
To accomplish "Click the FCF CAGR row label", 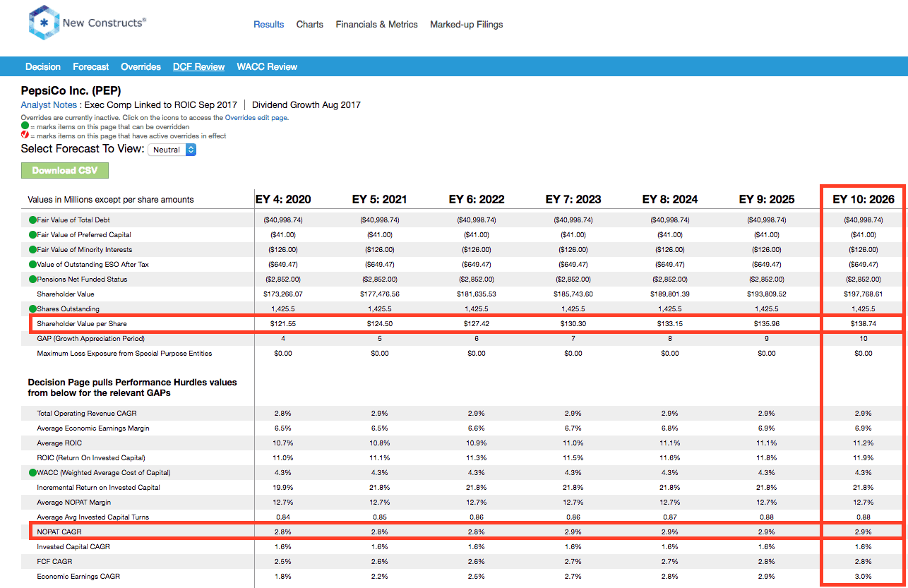I will point(54,562).
